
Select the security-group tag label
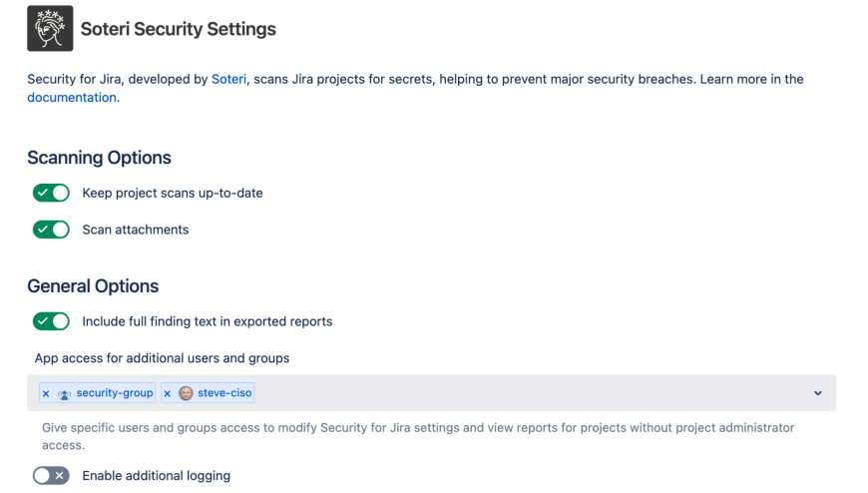tap(115, 393)
